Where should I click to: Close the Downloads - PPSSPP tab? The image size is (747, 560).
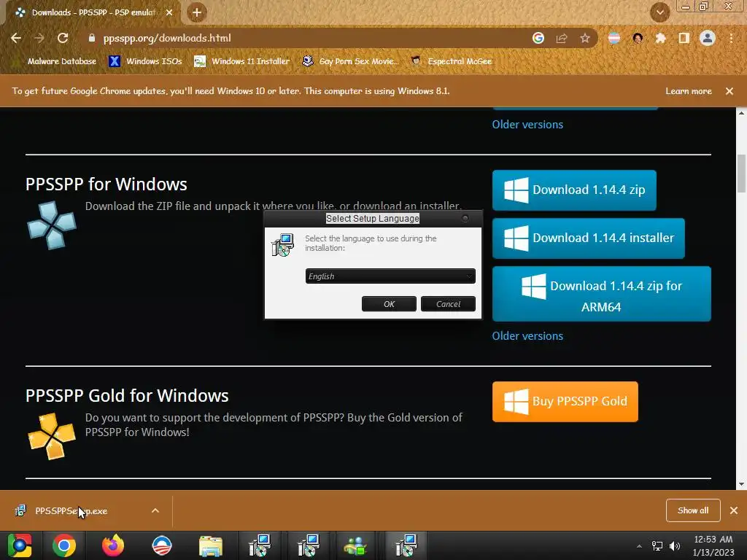click(x=169, y=12)
